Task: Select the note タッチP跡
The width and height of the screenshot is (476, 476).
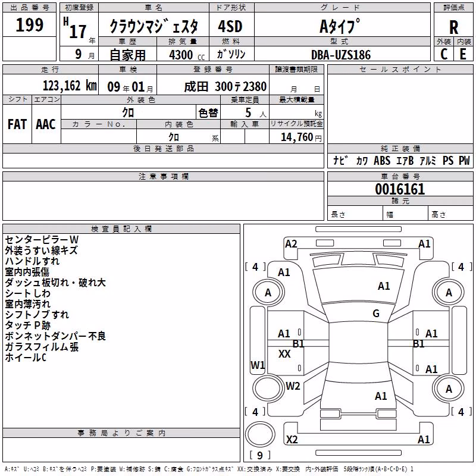Action: 27,325
